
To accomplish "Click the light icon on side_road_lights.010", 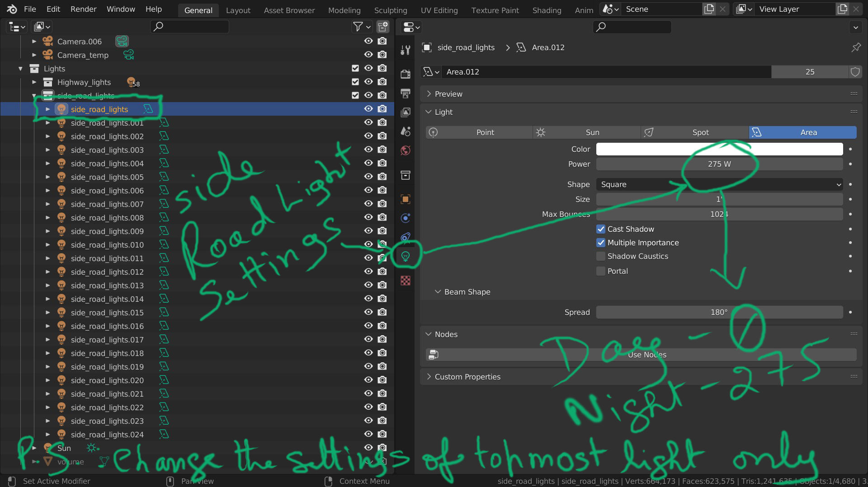I will point(61,245).
